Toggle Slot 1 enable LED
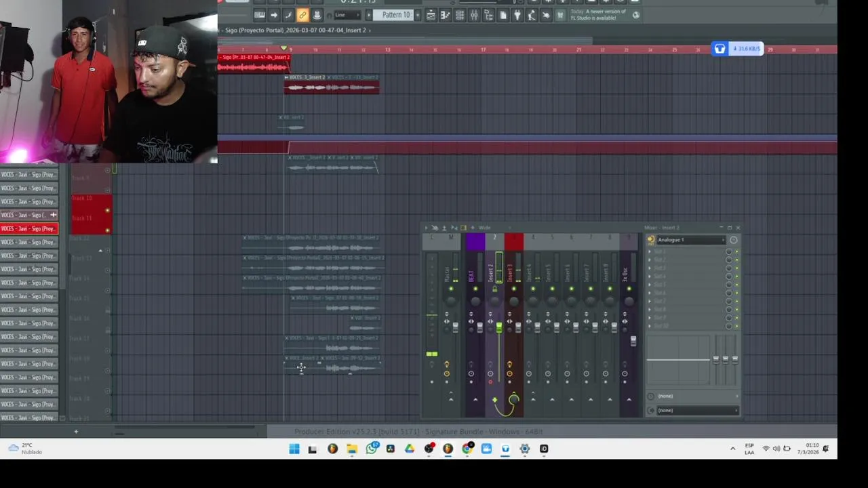 point(737,252)
